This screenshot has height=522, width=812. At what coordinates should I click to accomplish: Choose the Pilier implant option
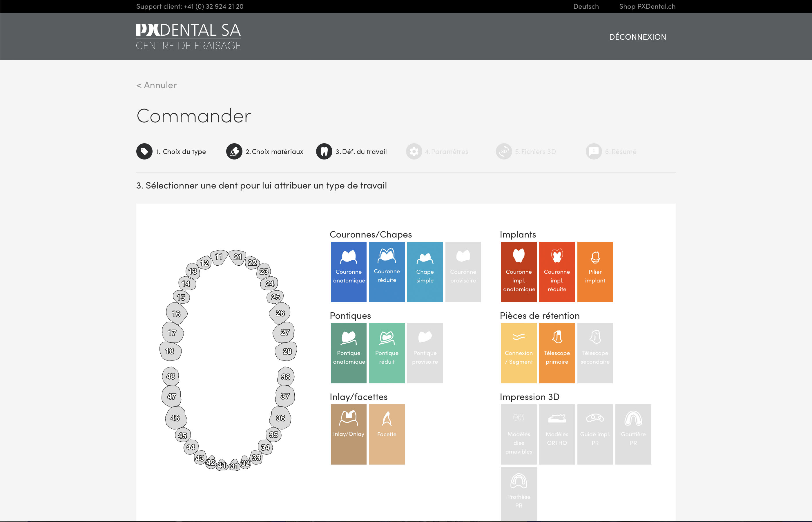(595, 272)
